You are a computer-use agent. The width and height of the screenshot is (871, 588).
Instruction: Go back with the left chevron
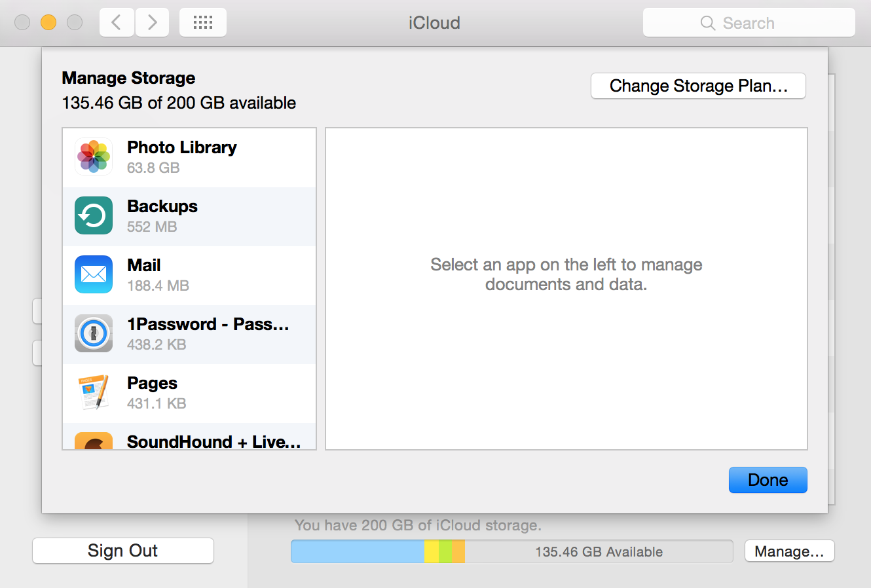(117, 22)
